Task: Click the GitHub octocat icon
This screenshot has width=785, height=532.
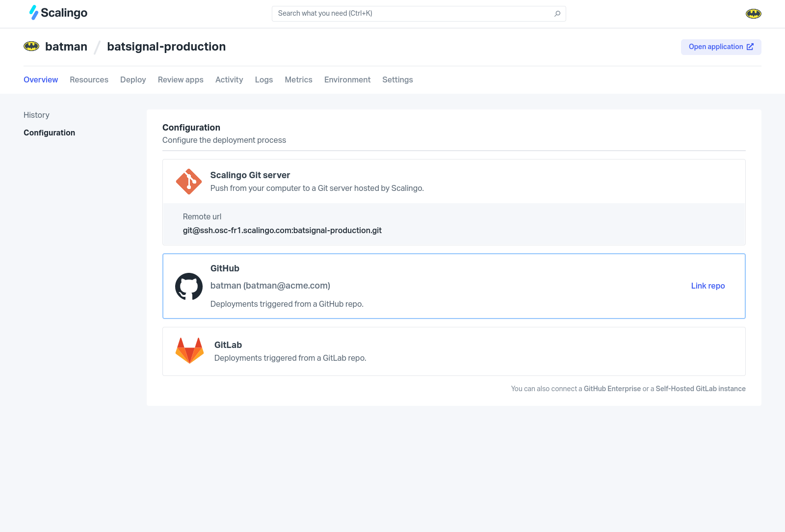Action: point(189,287)
